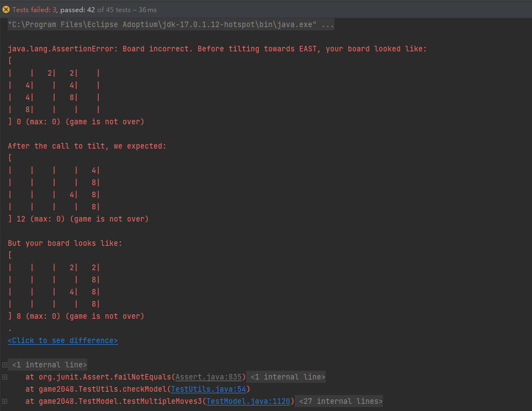Click the orange failed-tests status icon

tap(6, 10)
